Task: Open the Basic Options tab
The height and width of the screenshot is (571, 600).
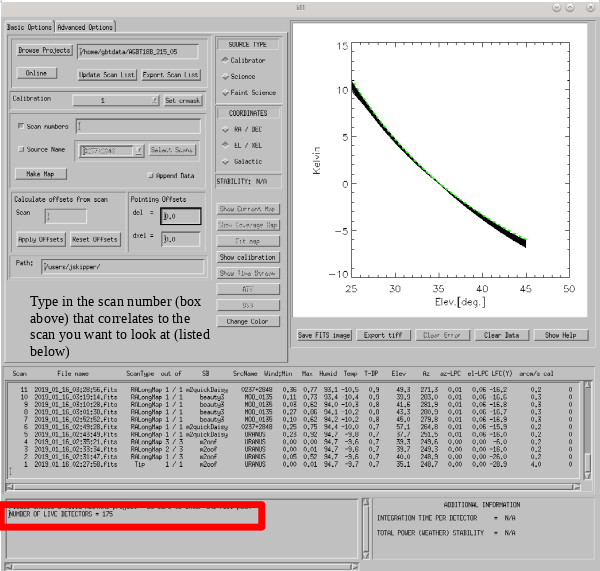Action: pos(29,27)
